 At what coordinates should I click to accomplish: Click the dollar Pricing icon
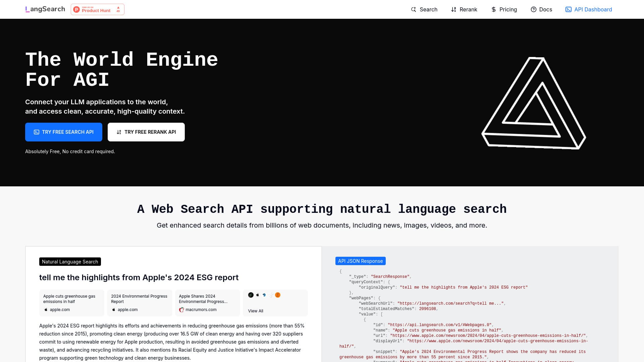point(493,9)
